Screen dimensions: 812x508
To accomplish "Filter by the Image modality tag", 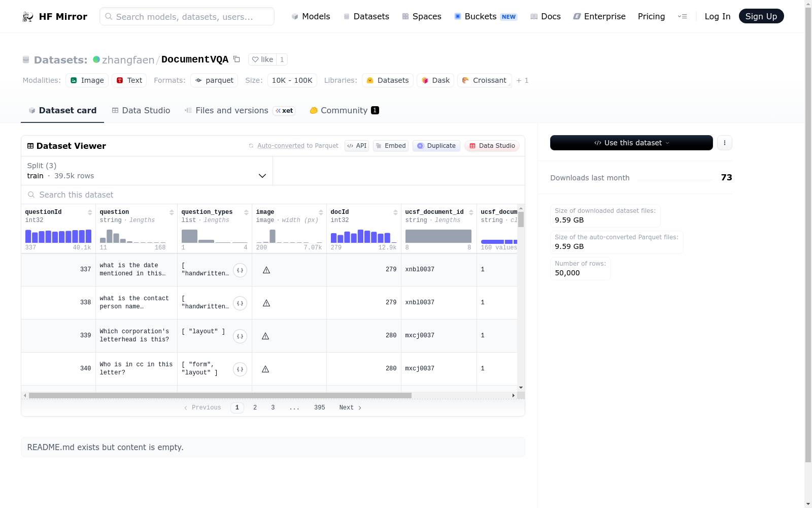I will point(87,80).
